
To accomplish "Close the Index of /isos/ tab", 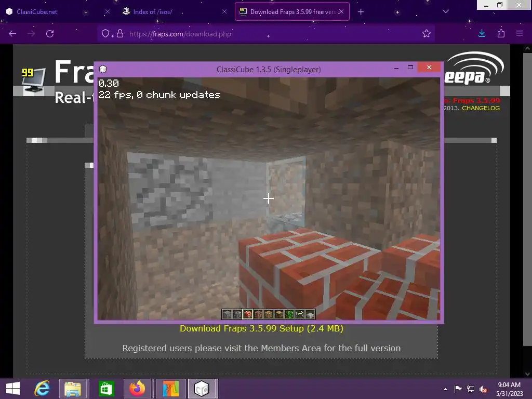I will pos(224,11).
